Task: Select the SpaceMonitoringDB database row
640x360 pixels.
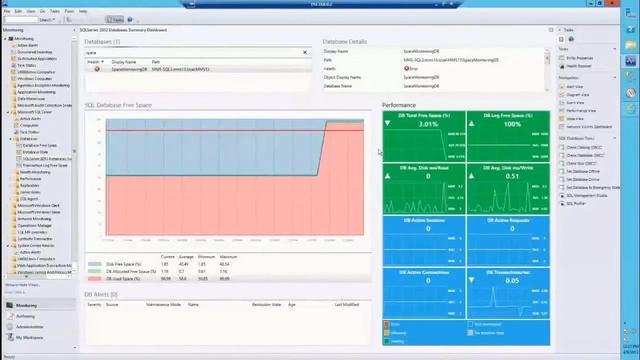Action: tap(198, 69)
